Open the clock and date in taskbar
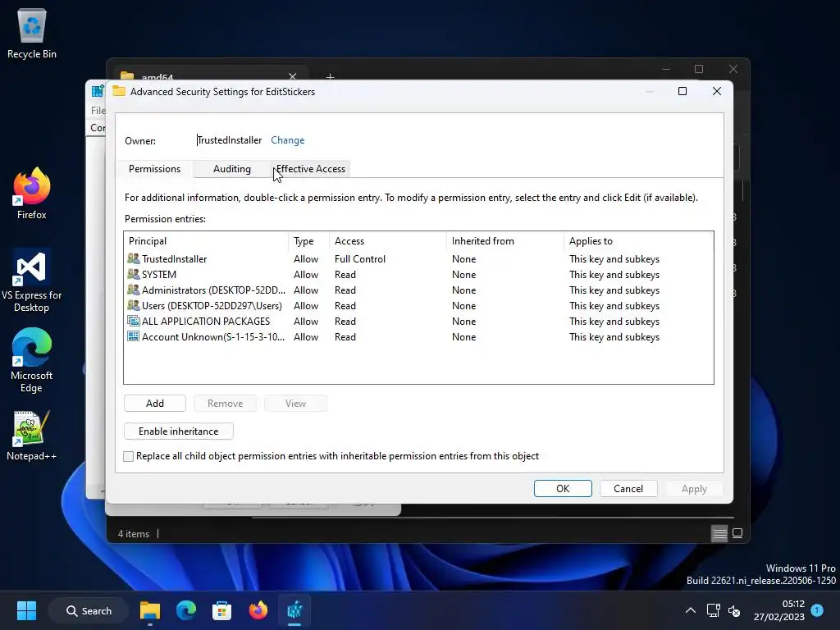Image resolution: width=840 pixels, height=630 pixels. click(x=779, y=610)
